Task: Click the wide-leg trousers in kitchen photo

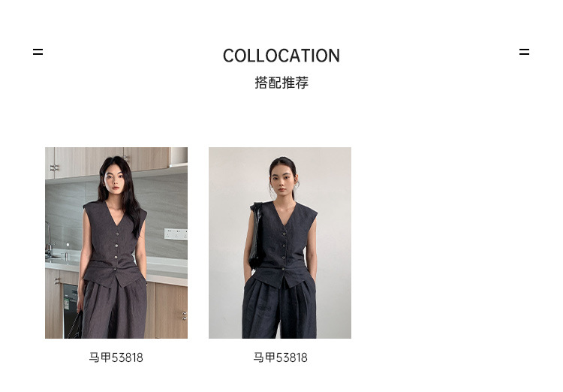Action: click(x=115, y=309)
